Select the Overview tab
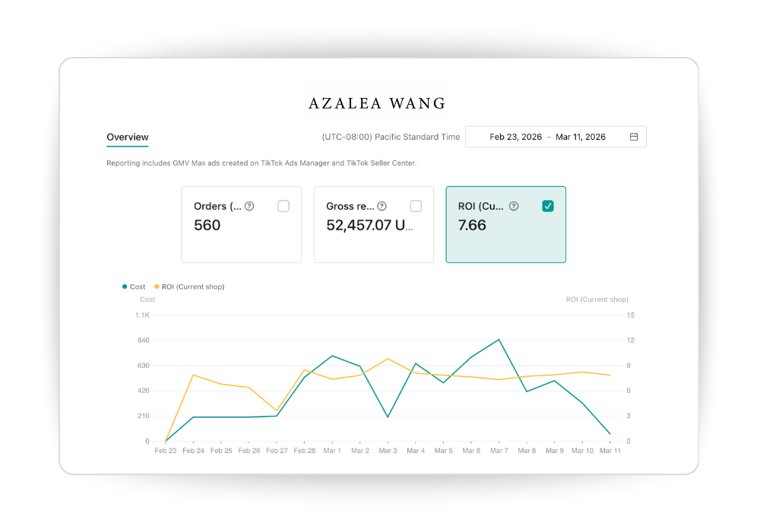The image size is (760, 532). point(127,137)
